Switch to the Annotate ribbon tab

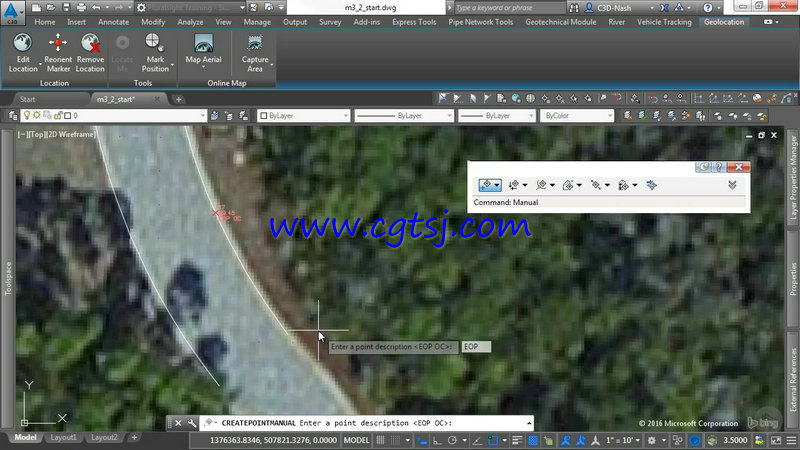(x=113, y=22)
